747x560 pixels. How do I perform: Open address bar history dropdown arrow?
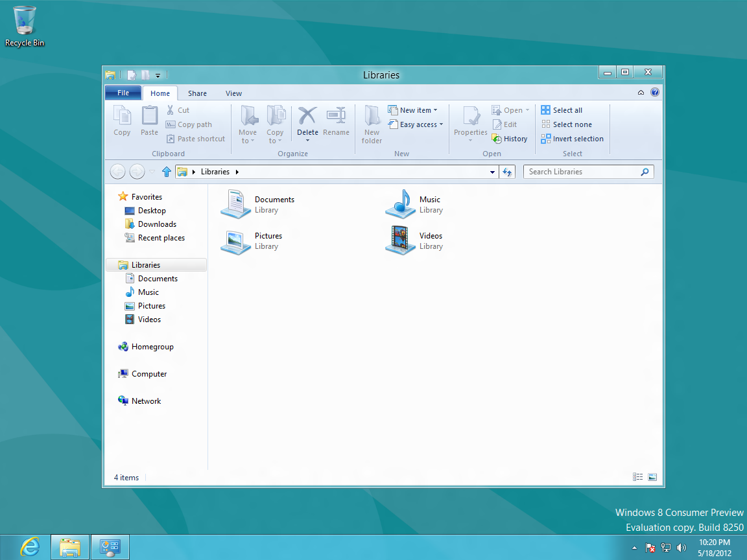coord(492,172)
